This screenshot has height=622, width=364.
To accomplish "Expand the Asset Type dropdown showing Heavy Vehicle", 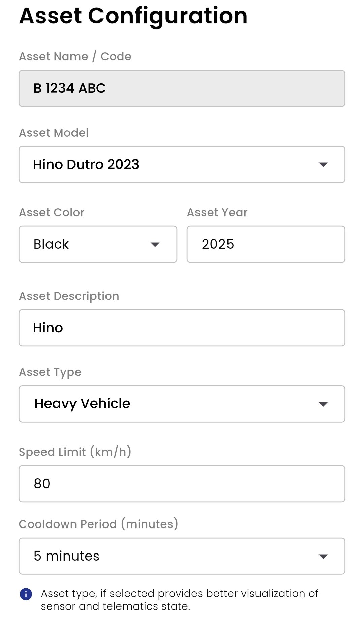I will [x=182, y=404].
